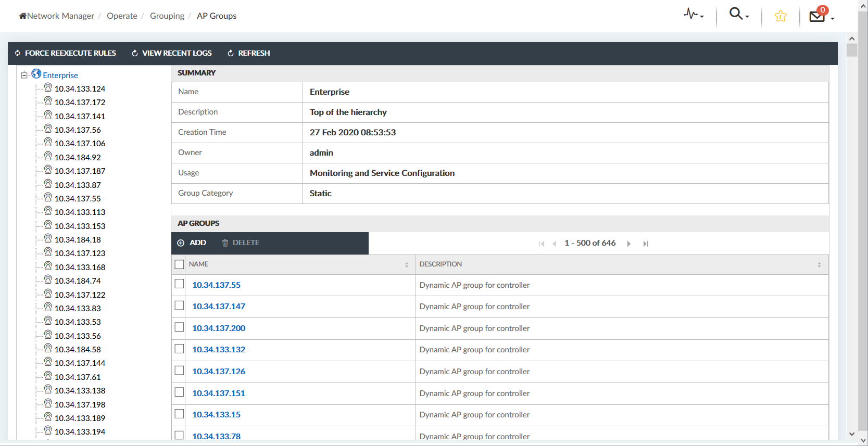Image resolution: width=868 pixels, height=446 pixels.
Task: Click the page scrollbar down arrow
Action: tap(852, 434)
